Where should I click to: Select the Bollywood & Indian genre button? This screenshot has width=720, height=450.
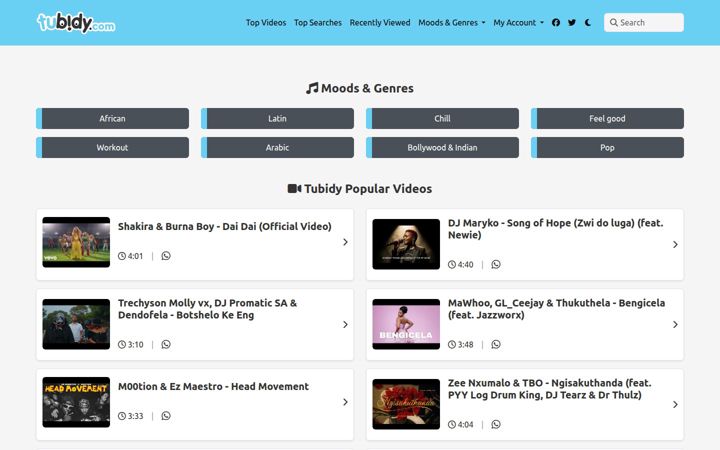(x=442, y=147)
